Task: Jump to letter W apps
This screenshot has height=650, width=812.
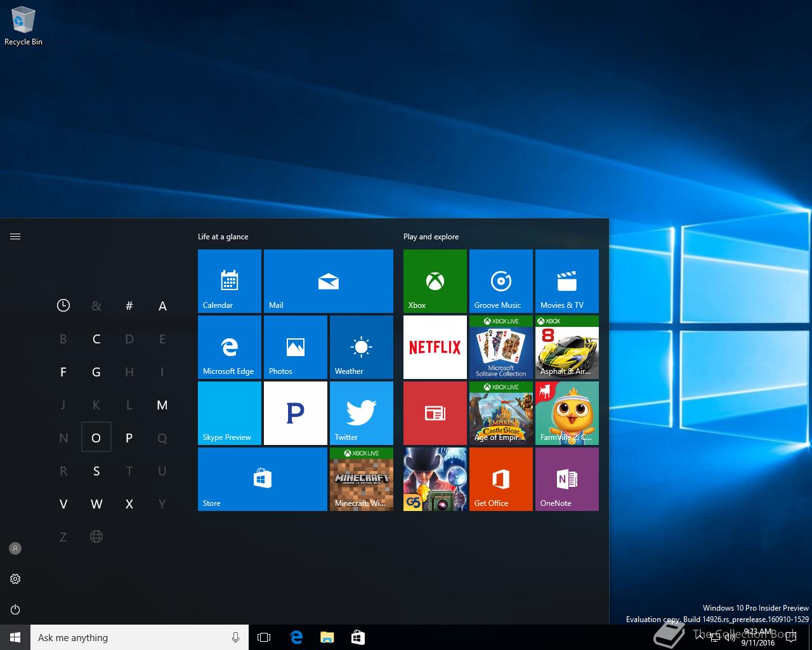Action: pos(96,504)
